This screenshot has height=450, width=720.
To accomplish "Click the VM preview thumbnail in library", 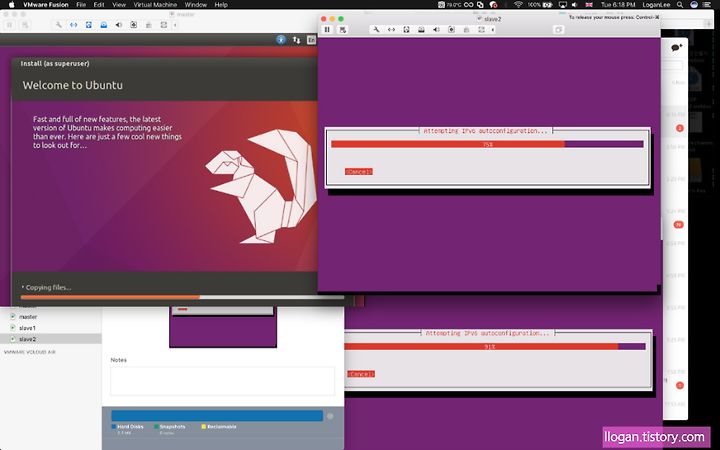I will click(223, 327).
